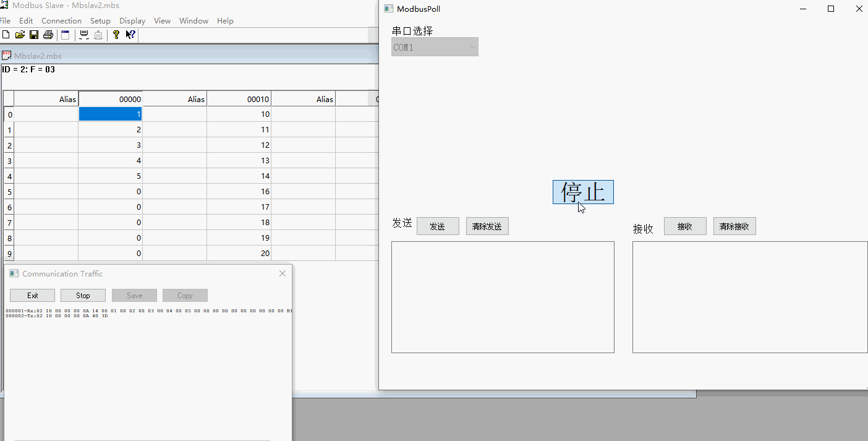Click the New document icon in Modbus Slave toolbar
This screenshot has height=441, width=868.
[x=6, y=35]
